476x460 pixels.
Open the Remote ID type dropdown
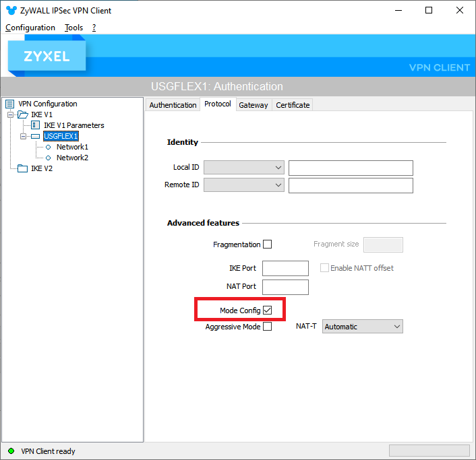pyautogui.click(x=244, y=185)
